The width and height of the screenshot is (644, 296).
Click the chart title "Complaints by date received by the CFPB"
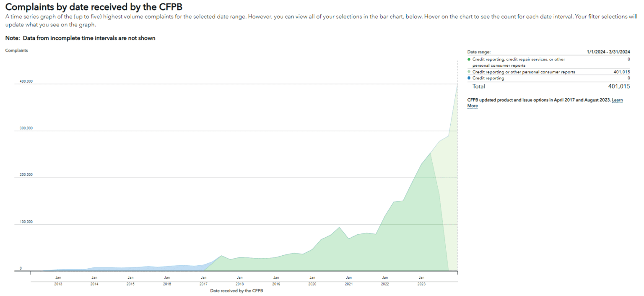coord(94,7)
